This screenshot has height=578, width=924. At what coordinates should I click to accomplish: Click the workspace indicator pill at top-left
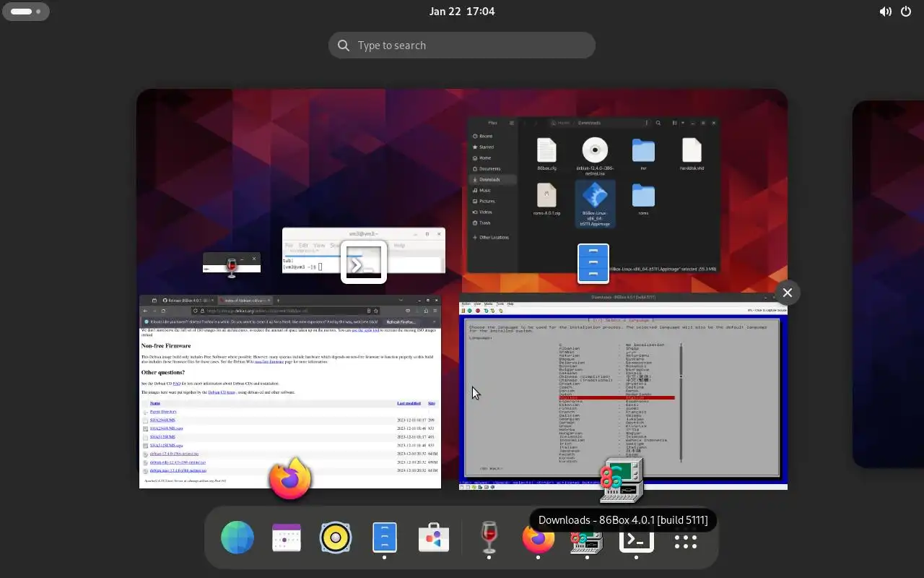[x=26, y=12]
